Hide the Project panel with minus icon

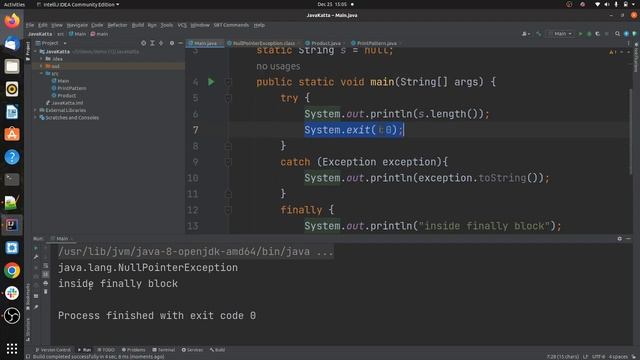point(180,43)
